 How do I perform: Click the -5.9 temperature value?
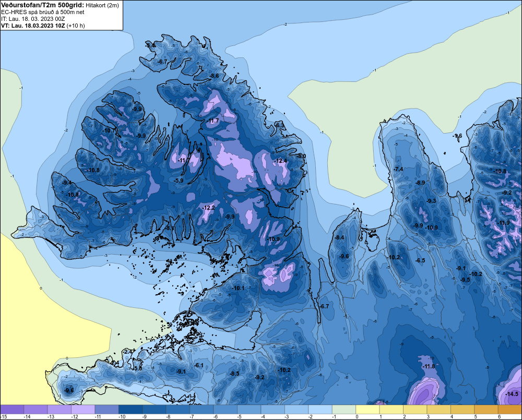point(179,181)
